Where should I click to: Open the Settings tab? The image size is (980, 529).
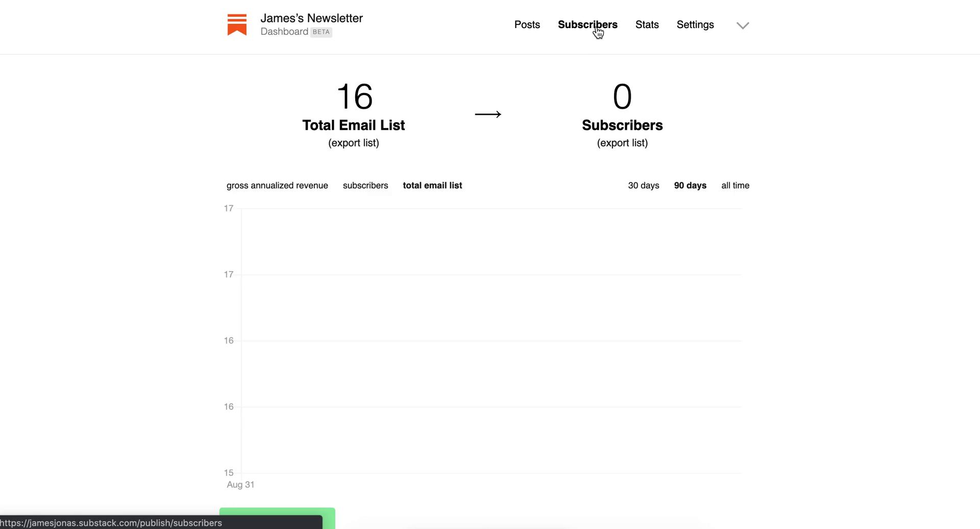695,25
